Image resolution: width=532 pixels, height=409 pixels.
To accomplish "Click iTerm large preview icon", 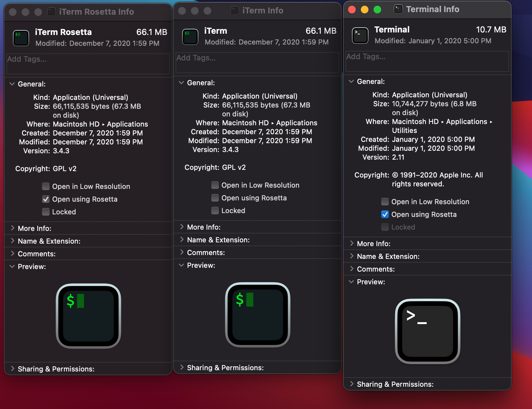I will click(258, 315).
